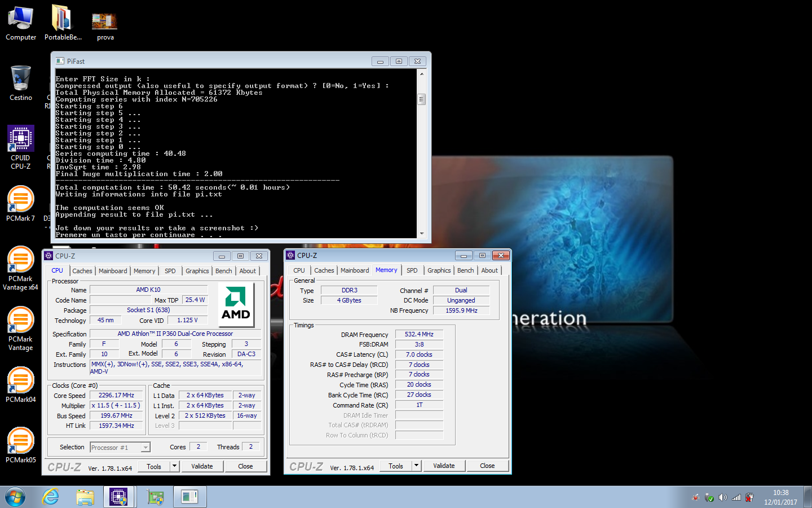Click the CAS# Latency 7.0 clocks value
The image size is (812, 508).
point(419,354)
